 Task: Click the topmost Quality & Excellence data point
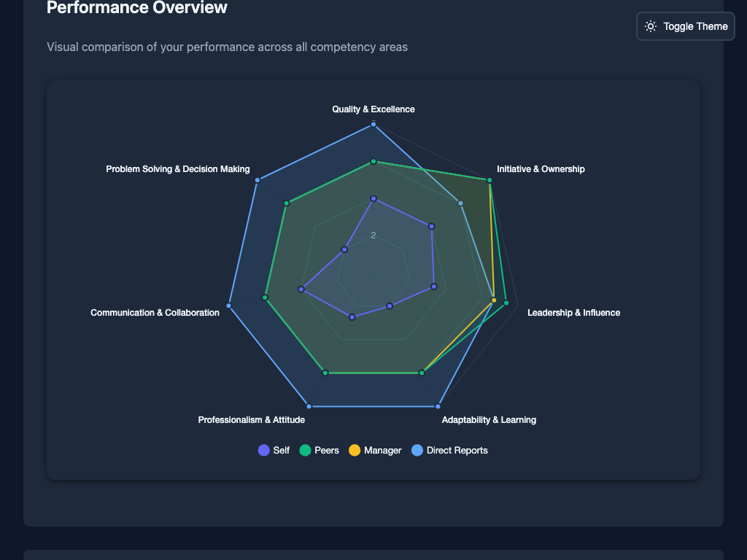pyautogui.click(x=373, y=124)
